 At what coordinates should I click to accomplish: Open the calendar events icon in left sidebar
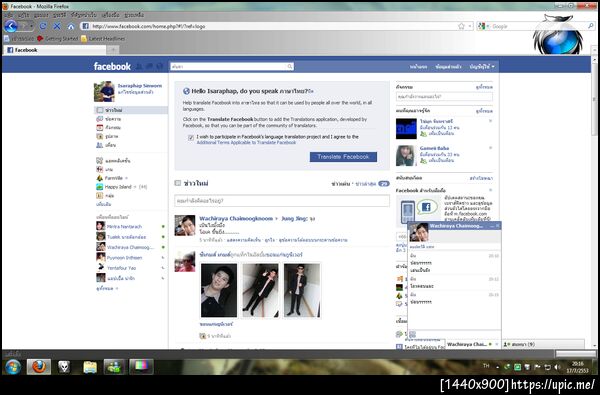[x=99, y=127]
